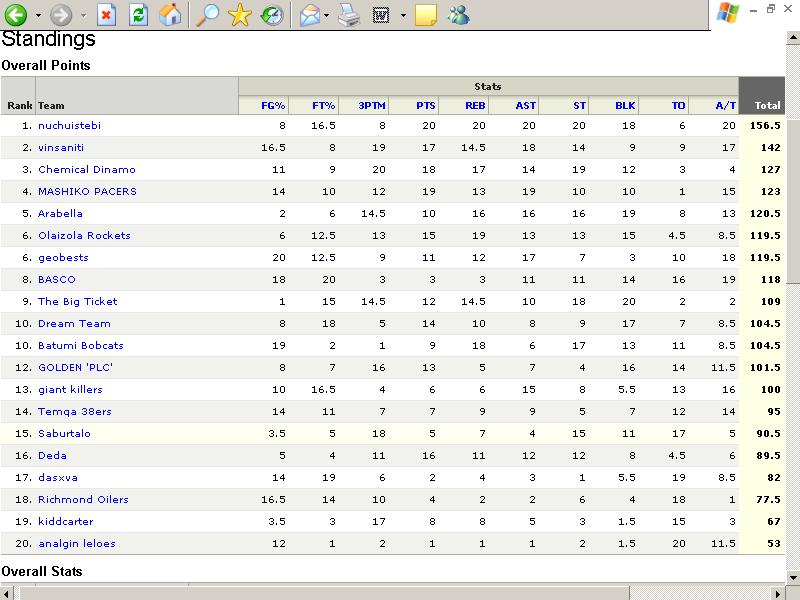The height and width of the screenshot is (600, 800).
Task: Open the vinsaniti team link
Action: (61, 147)
